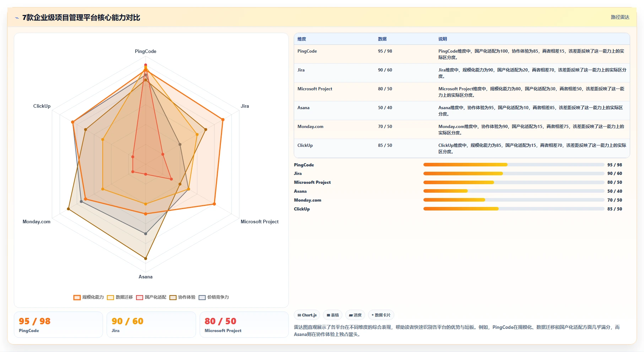Click the 路径雷达 label in header
Image resolution: width=644 pixels, height=352 pixels.
[620, 17]
